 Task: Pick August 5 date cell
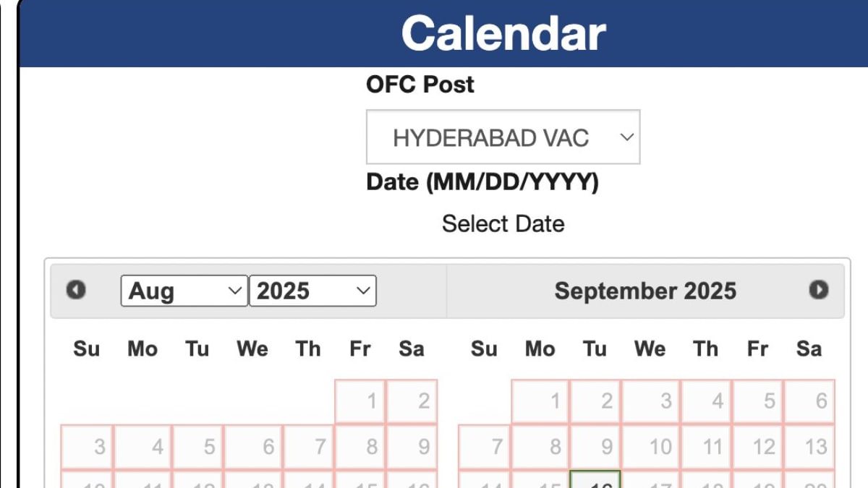(198, 447)
